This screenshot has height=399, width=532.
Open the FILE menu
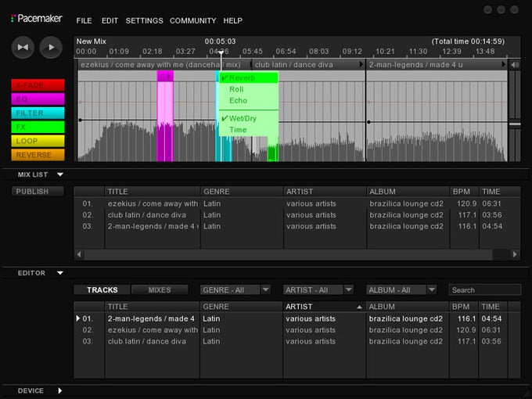click(x=84, y=20)
